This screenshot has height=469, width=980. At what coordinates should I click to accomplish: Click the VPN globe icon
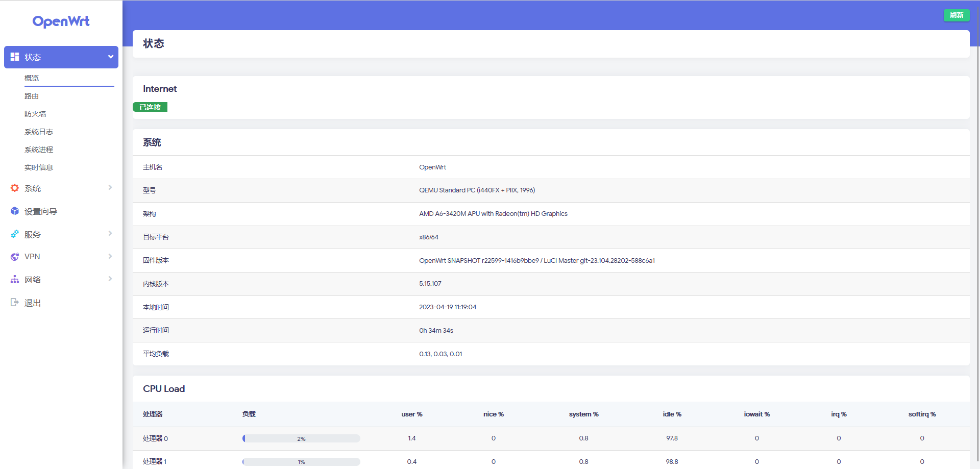(x=14, y=256)
